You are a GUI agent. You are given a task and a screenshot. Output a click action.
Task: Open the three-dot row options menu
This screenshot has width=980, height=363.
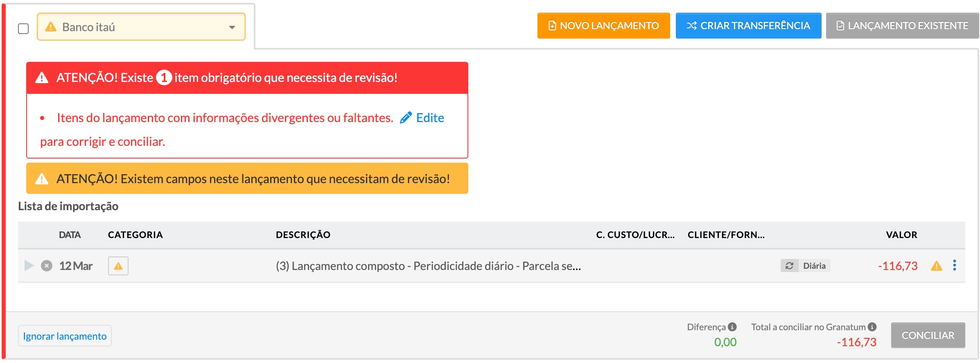(x=954, y=265)
